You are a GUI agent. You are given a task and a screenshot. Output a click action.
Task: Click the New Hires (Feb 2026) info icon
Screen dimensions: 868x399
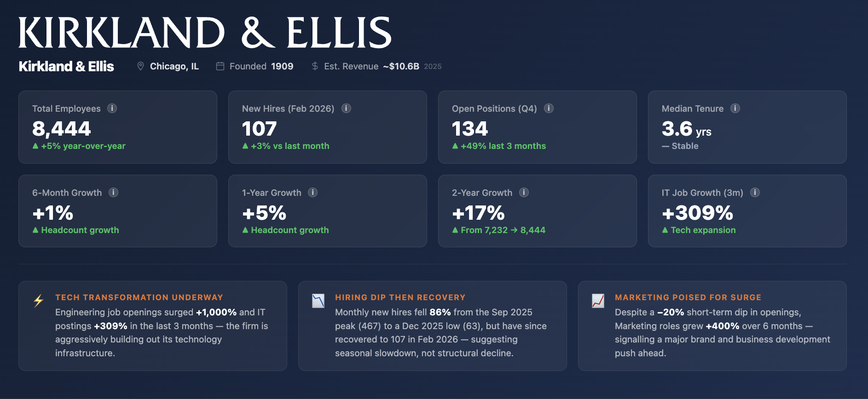347,108
